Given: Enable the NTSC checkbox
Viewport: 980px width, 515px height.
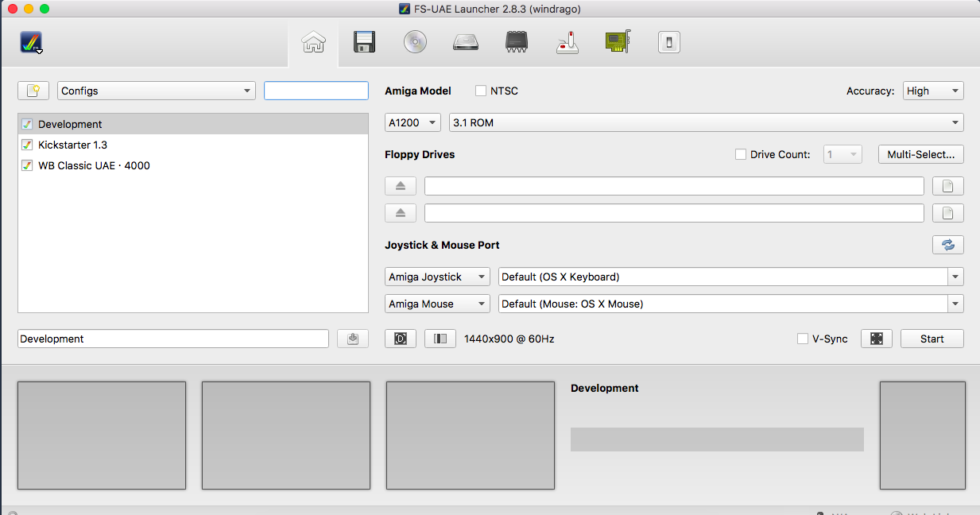Looking at the screenshot, I should click(x=481, y=91).
